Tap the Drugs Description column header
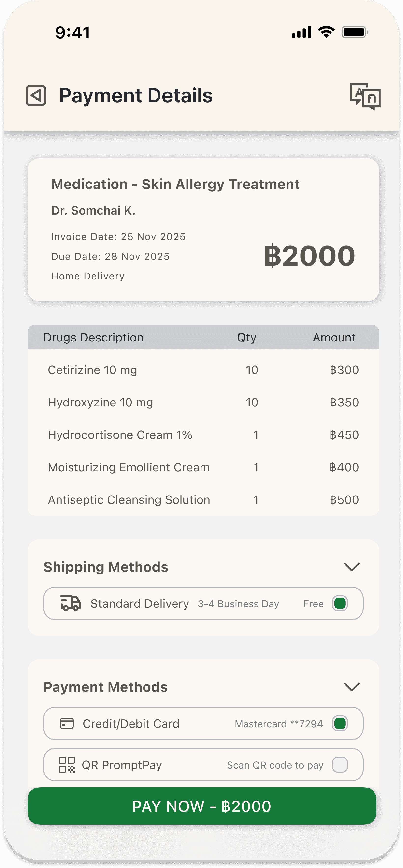 [93, 337]
